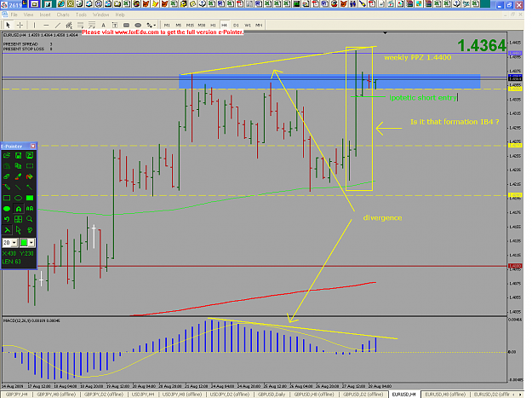
Task: Choose the vertical line drawing tool
Action: point(34,25)
